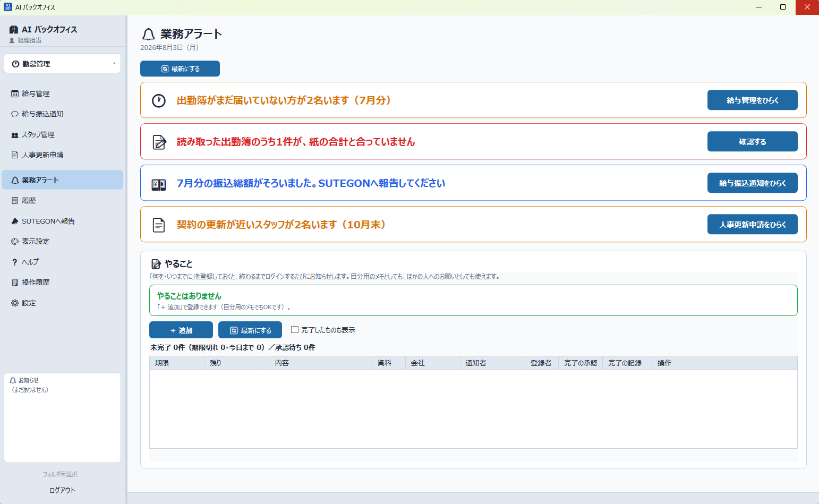The height and width of the screenshot is (504, 819).
Task: Click 人事更新申請をひらく button
Action: [752, 224]
